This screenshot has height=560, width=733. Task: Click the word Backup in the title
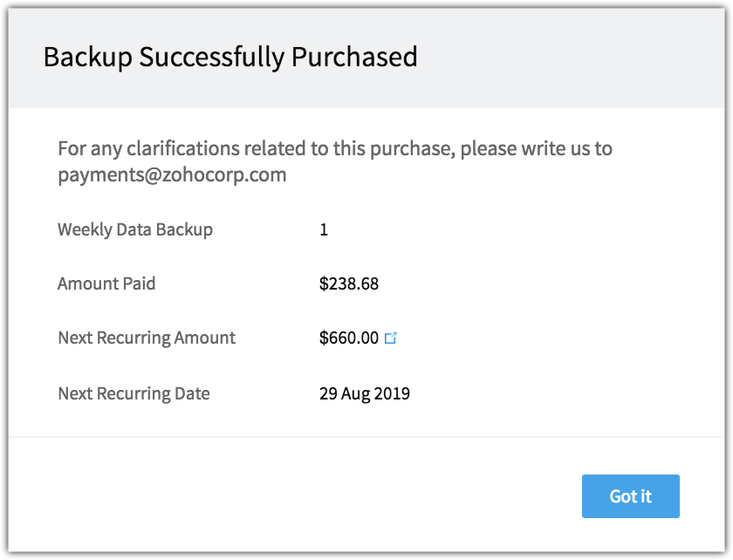pos(88,57)
